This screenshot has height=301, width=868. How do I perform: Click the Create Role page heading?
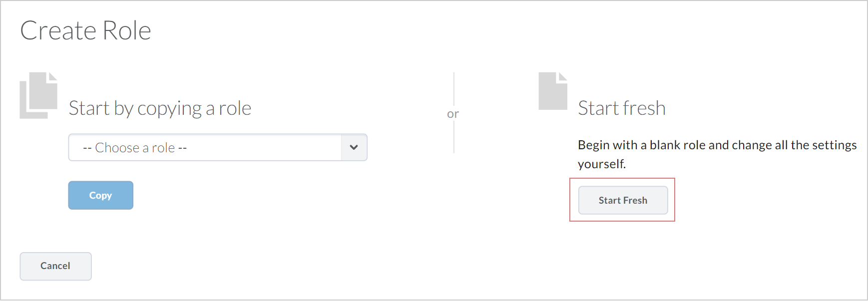85,30
